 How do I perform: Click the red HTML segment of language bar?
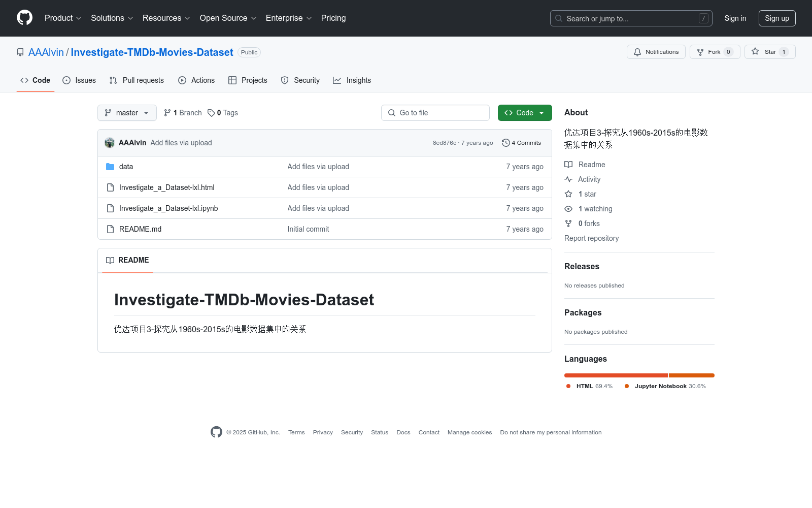click(616, 375)
